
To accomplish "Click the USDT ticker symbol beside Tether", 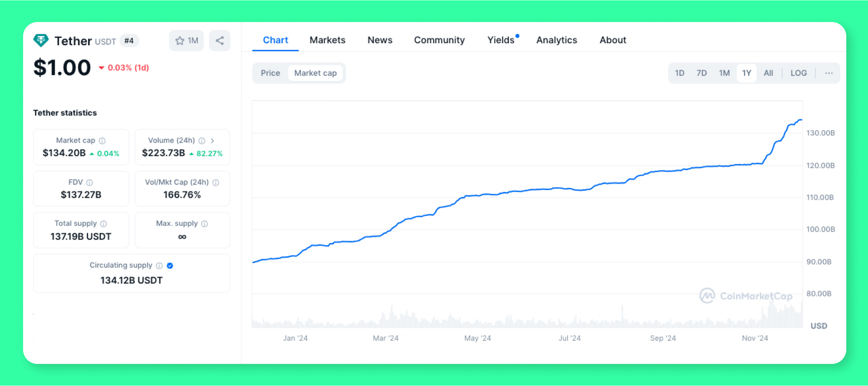I will 105,42.
